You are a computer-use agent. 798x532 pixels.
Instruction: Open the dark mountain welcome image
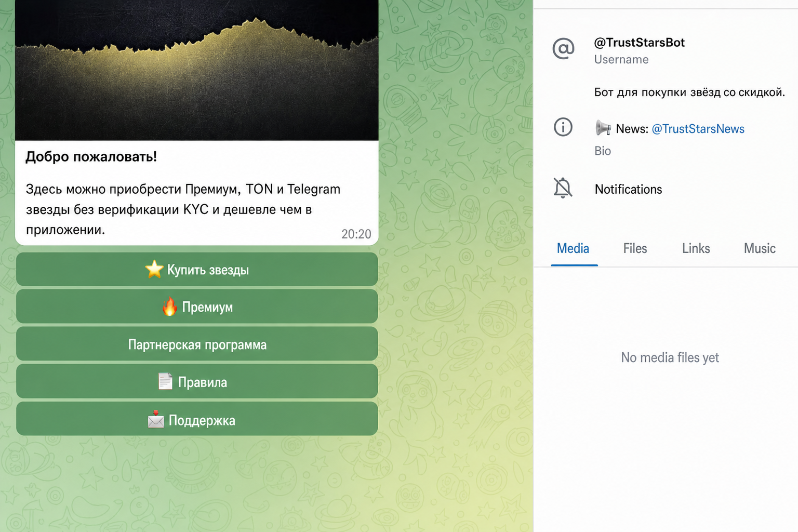[197, 70]
